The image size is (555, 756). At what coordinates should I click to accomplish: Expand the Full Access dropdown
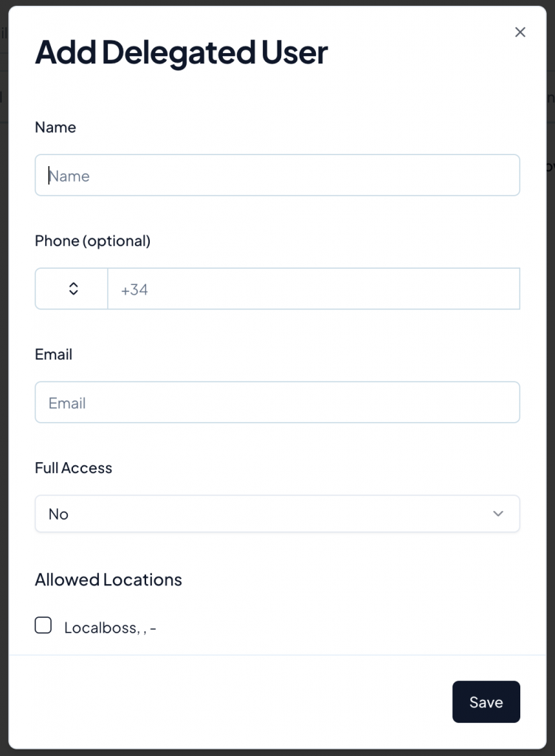[277, 514]
